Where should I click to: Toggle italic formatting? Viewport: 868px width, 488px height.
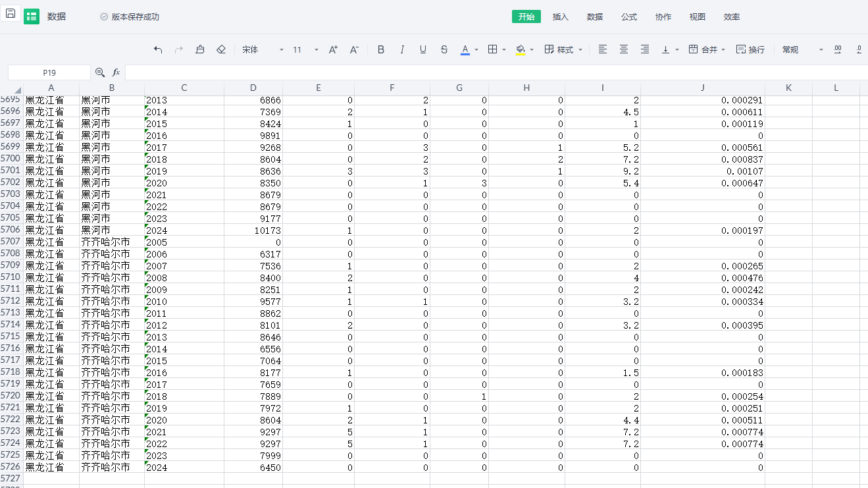click(x=402, y=49)
